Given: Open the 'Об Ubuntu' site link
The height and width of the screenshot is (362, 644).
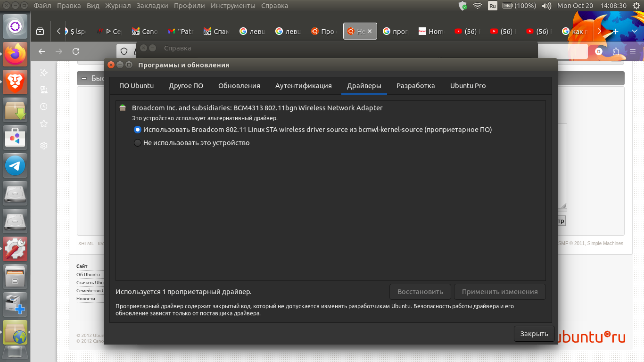Looking at the screenshot, I should pyautogui.click(x=88, y=274).
